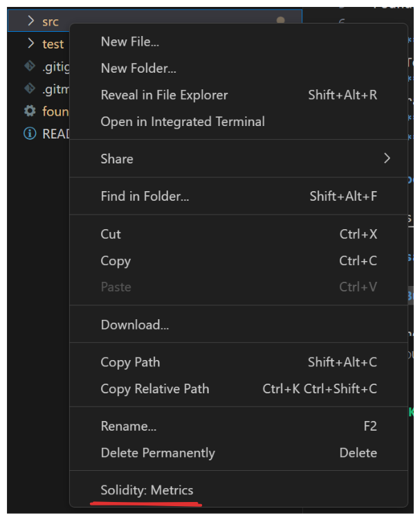This screenshot has height=520, width=420.
Task: Select Copy Path option
Action: pyautogui.click(x=130, y=362)
